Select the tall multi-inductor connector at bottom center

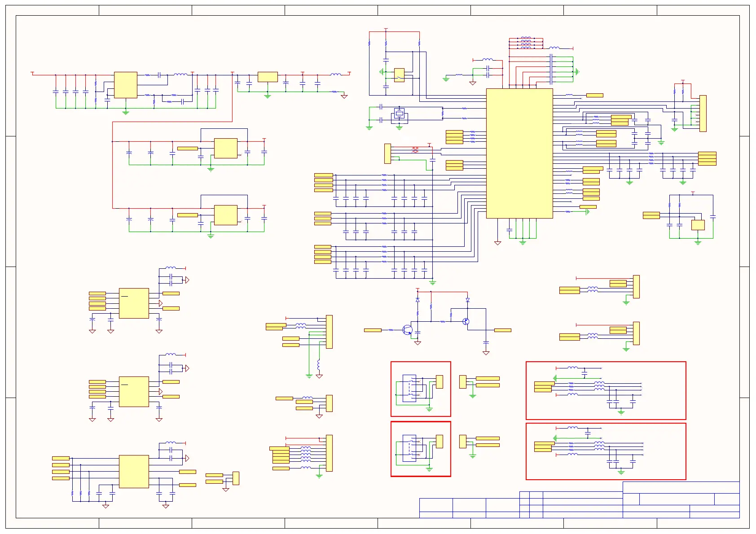pos(329,453)
